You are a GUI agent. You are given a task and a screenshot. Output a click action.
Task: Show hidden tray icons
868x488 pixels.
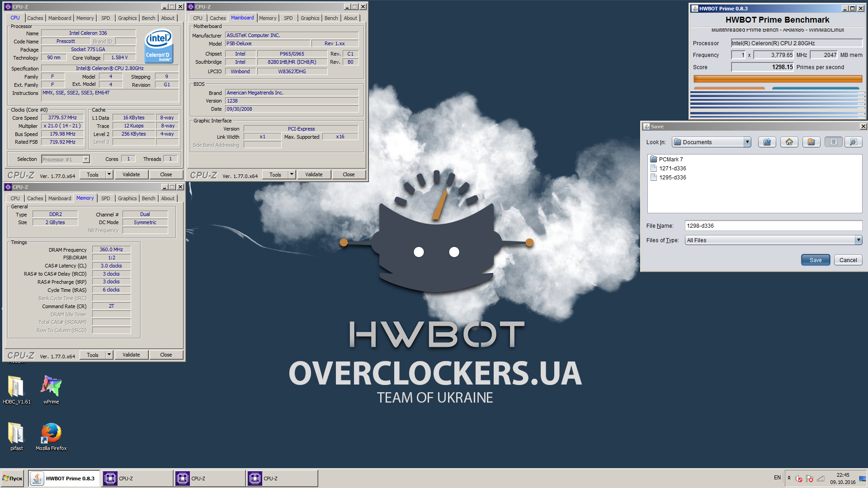(789, 478)
